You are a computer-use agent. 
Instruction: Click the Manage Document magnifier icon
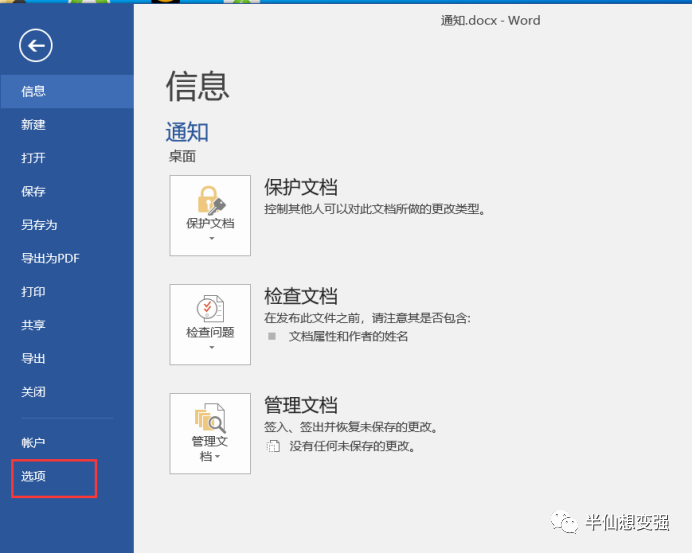click(x=210, y=418)
